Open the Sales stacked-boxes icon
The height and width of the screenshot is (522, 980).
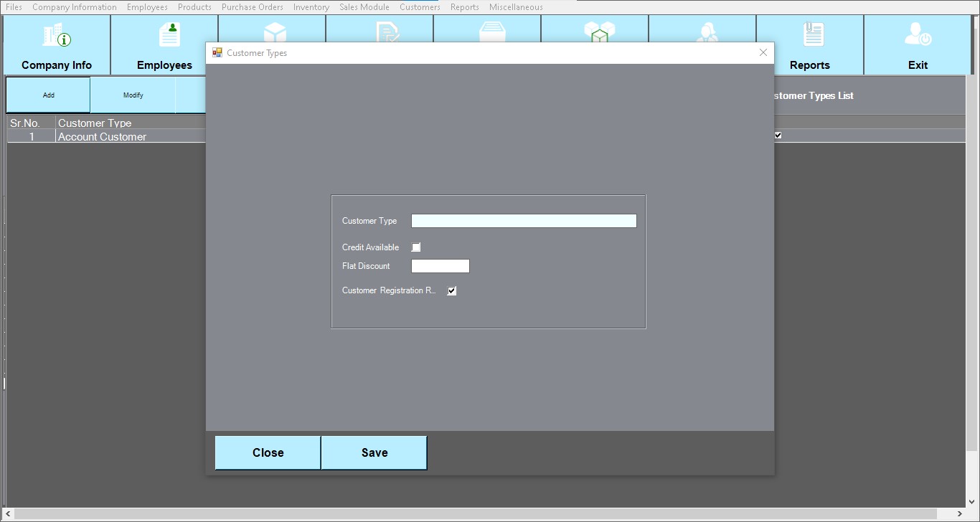pyautogui.click(x=600, y=32)
